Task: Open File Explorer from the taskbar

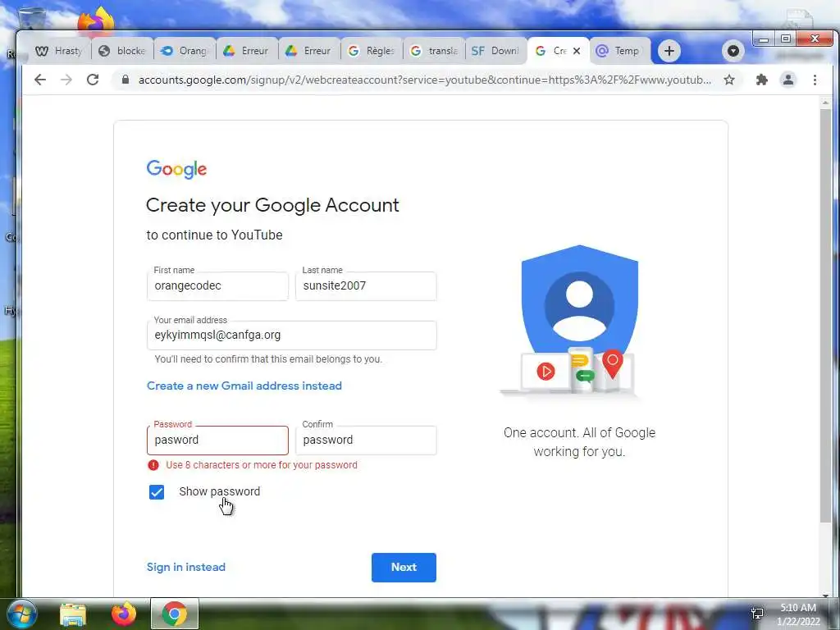Action: (x=73, y=614)
